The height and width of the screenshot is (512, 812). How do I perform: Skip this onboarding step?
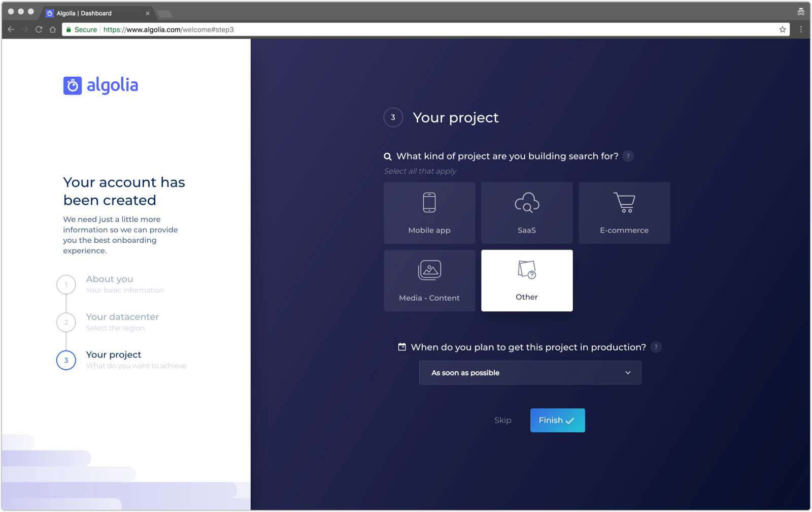pos(503,421)
